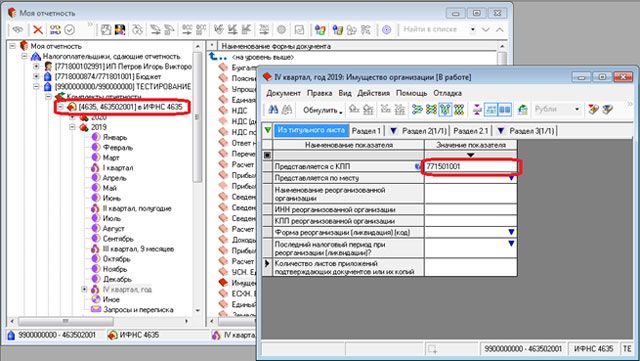This screenshot has width=640, height=361.
Task: Open the 'Найти в списке' search dropdown arrow
Action: coord(473,29)
